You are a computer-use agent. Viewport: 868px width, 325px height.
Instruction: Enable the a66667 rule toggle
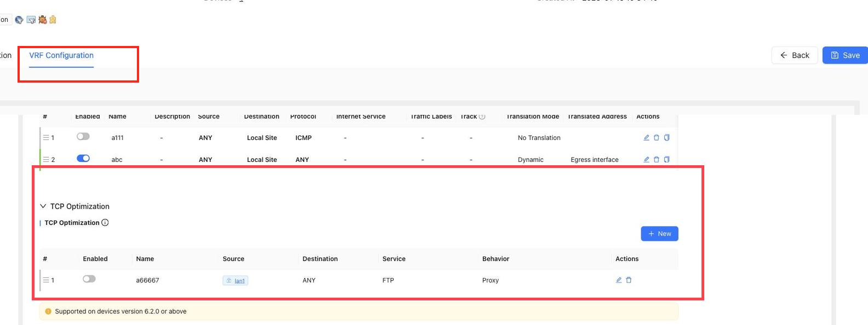[89, 279]
